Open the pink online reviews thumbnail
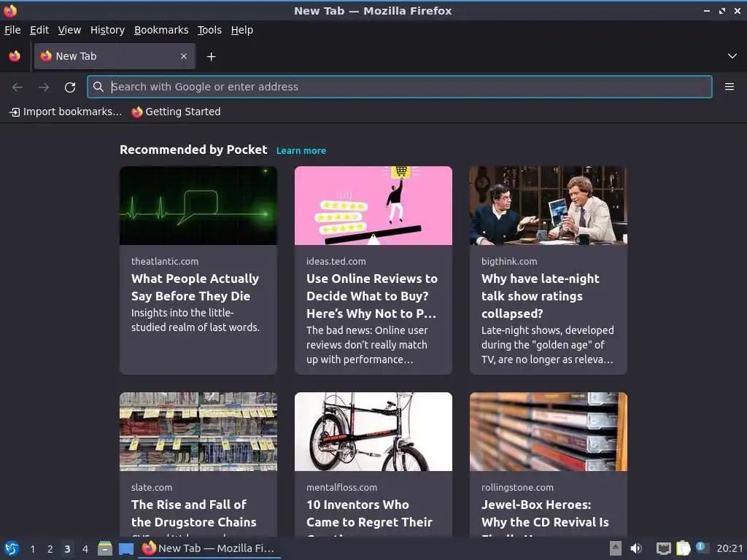This screenshot has width=747, height=560. [x=373, y=206]
